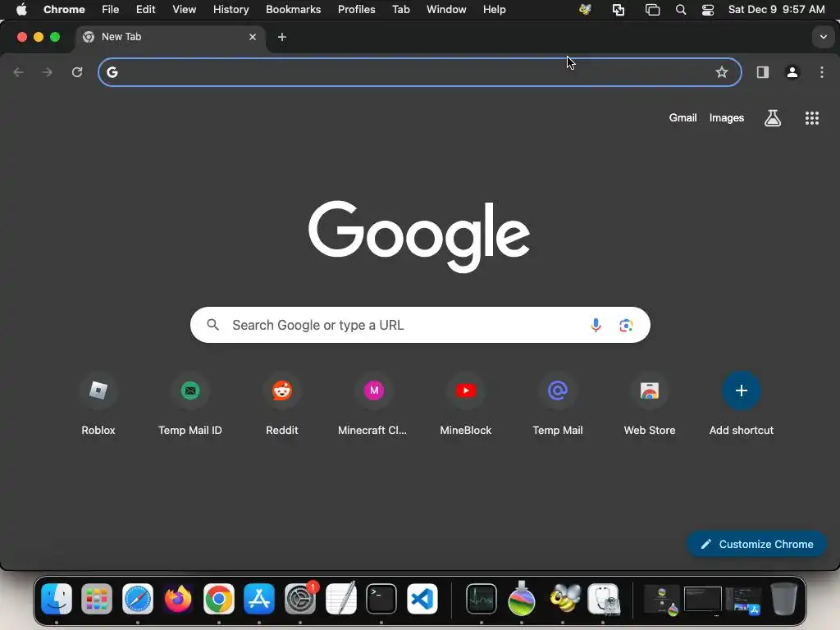This screenshot has height=630, width=840.
Task: Open the Google apps grid
Action: pyautogui.click(x=812, y=118)
